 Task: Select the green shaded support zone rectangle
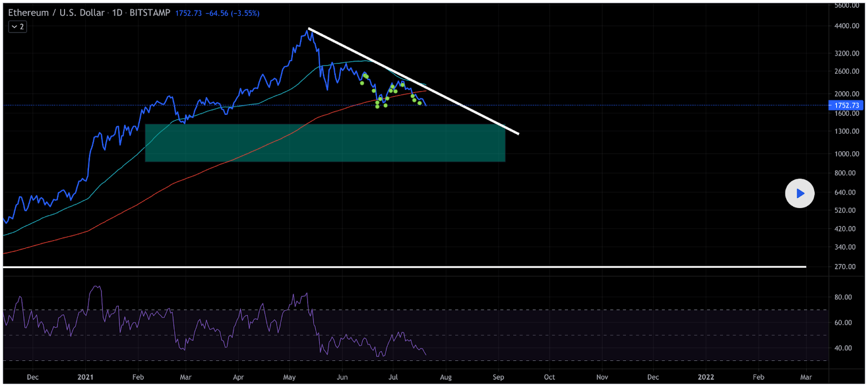[x=324, y=143]
